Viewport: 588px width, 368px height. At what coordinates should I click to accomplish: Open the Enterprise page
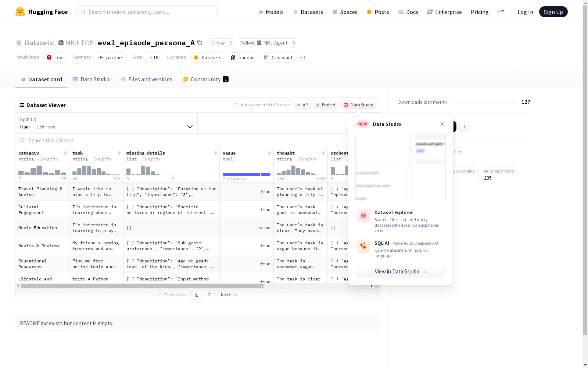click(x=444, y=12)
